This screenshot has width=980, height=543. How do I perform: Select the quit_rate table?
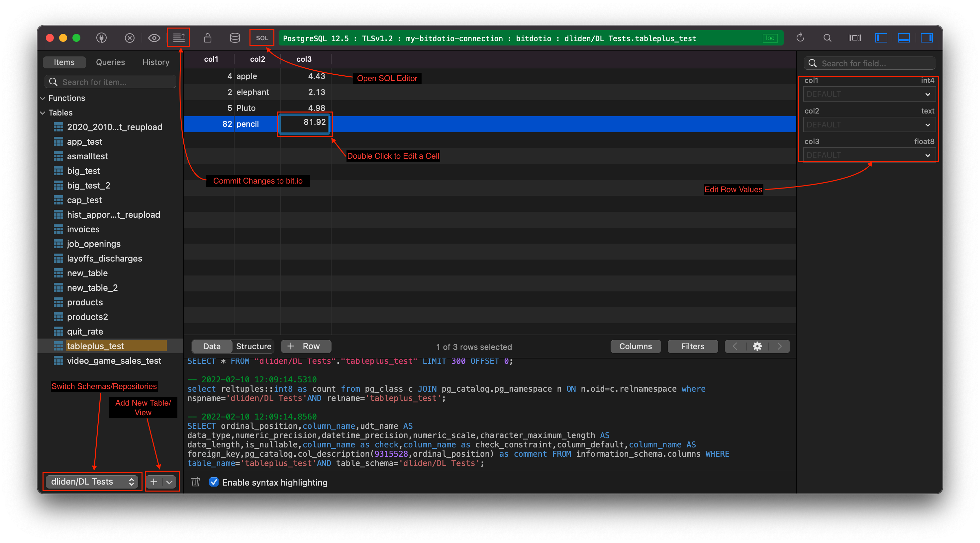(x=85, y=331)
